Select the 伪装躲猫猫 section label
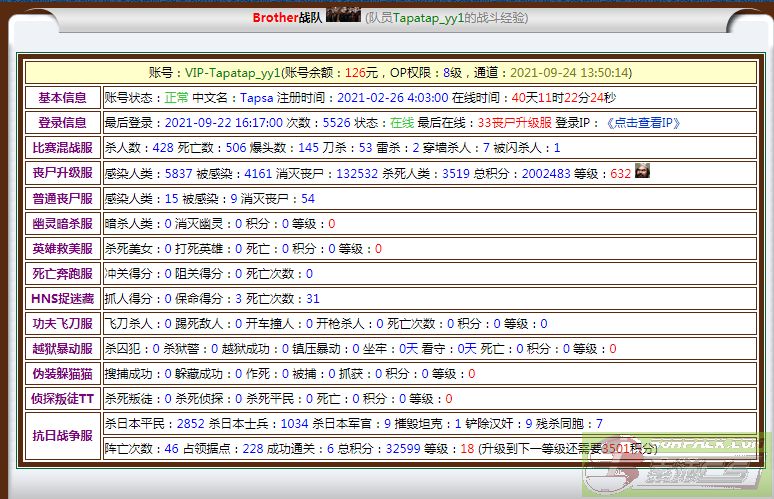This screenshot has height=499, width=774. (x=62, y=374)
